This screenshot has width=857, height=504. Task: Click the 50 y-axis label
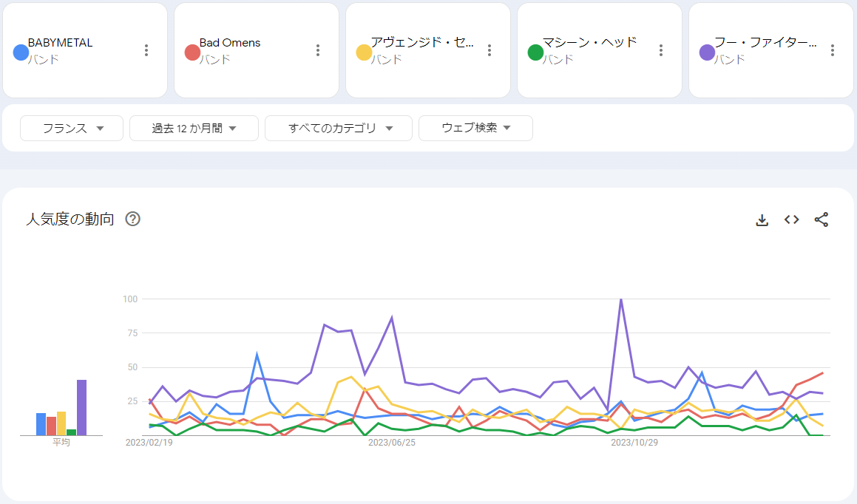pyautogui.click(x=132, y=367)
